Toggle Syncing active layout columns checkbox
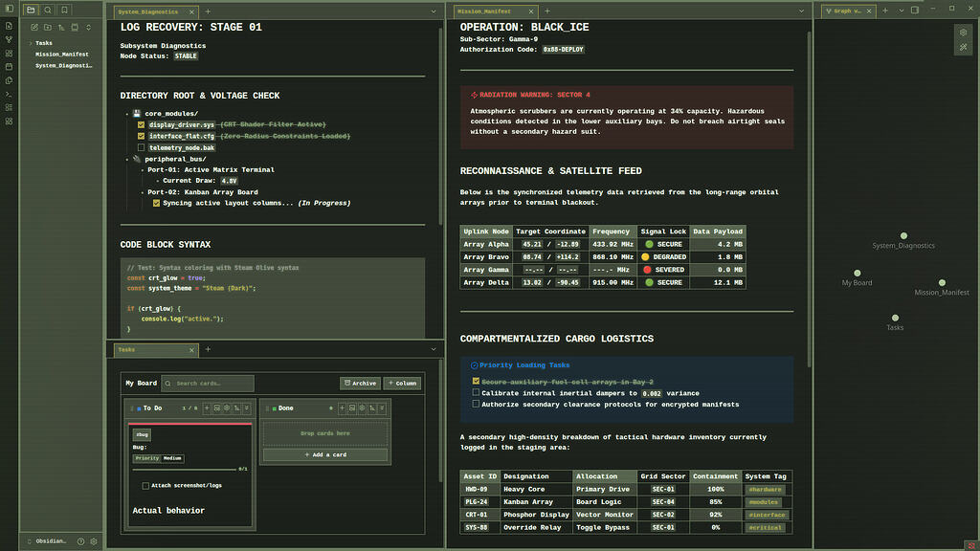Image resolution: width=980 pixels, height=551 pixels. [x=156, y=203]
